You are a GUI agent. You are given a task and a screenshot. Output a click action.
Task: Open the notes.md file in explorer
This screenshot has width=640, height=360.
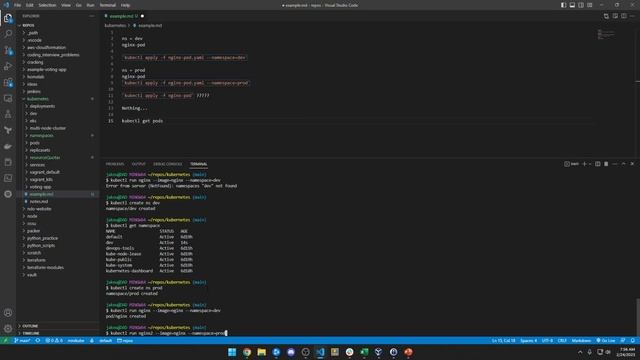(57, 201)
